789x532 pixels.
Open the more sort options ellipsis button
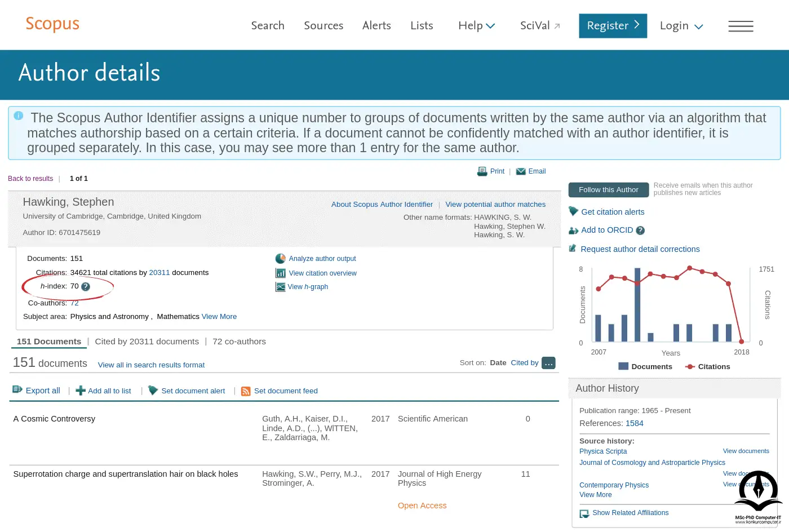pyautogui.click(x=548, y=363)
